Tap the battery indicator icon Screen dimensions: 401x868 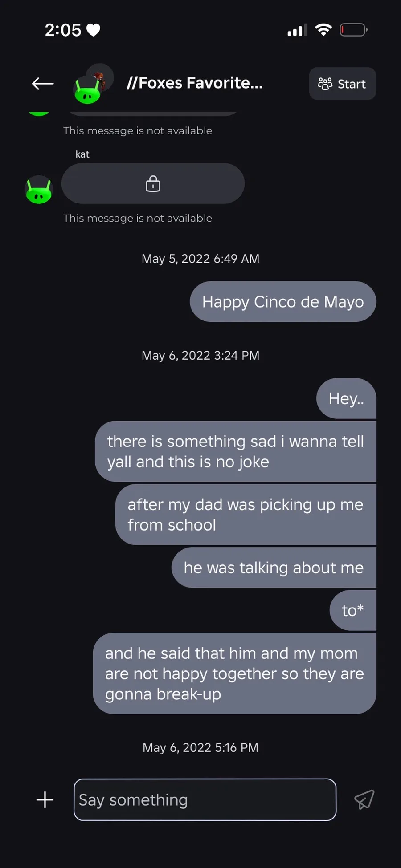tap(353, 30)
